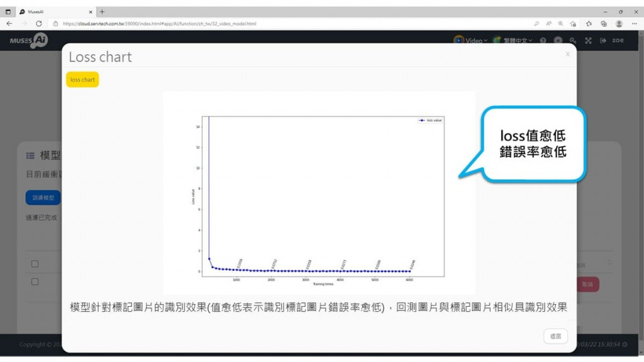The image size is (644, 362).
Task: Toggle the second row checkbox in model list
Action: pos(35,282)
